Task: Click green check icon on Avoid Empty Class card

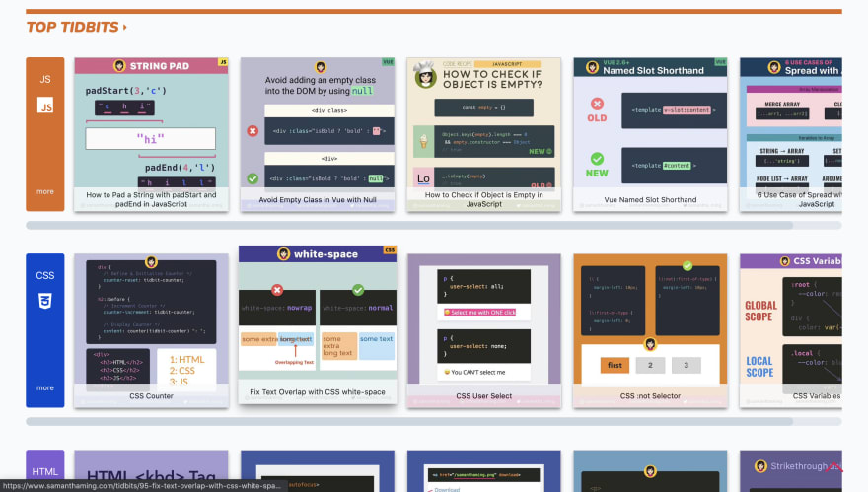Action: 253,178
